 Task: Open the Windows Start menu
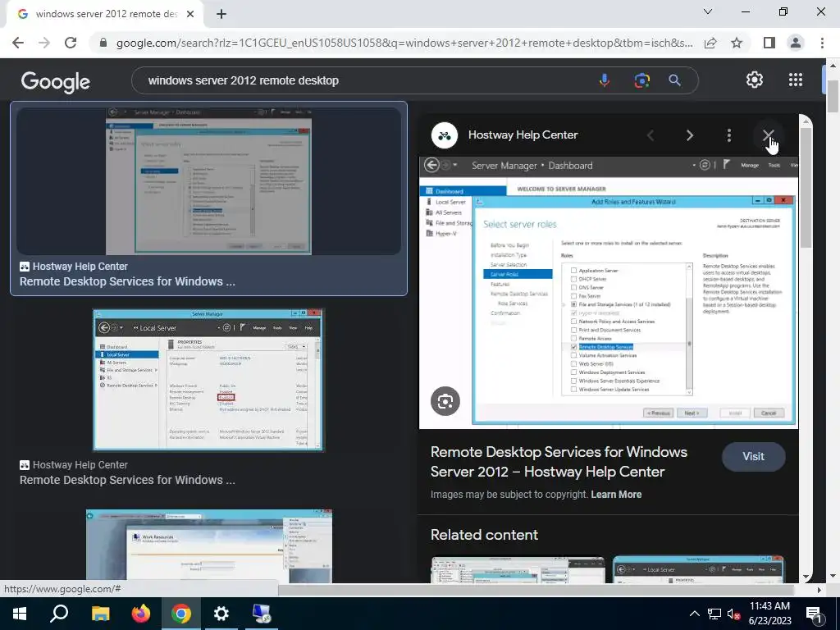pyautogui.click(x=20, y=614)
